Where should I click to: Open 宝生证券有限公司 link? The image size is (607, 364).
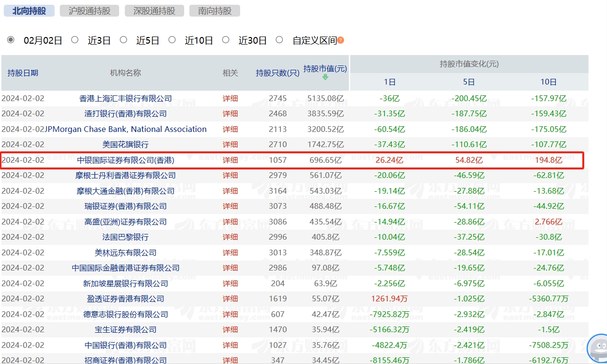[126, 329]
